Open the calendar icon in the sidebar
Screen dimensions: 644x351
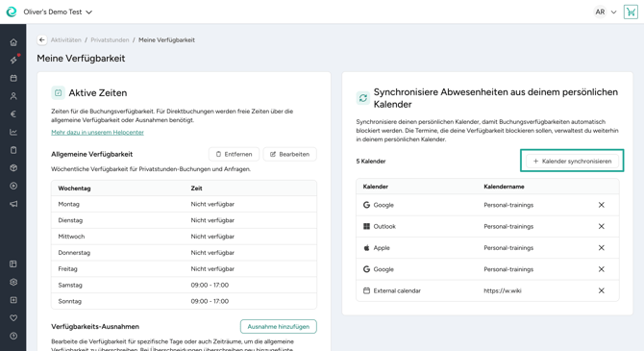pos(13,78)
